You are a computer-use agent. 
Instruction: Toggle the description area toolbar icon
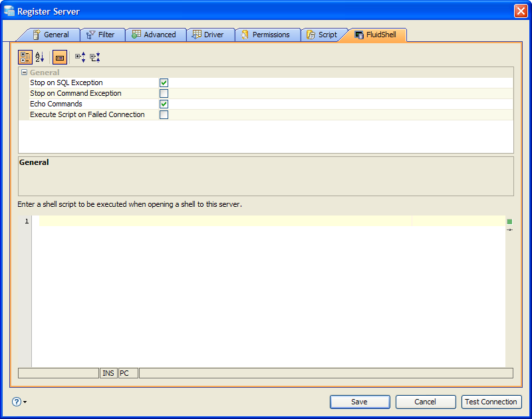(60, 57)
